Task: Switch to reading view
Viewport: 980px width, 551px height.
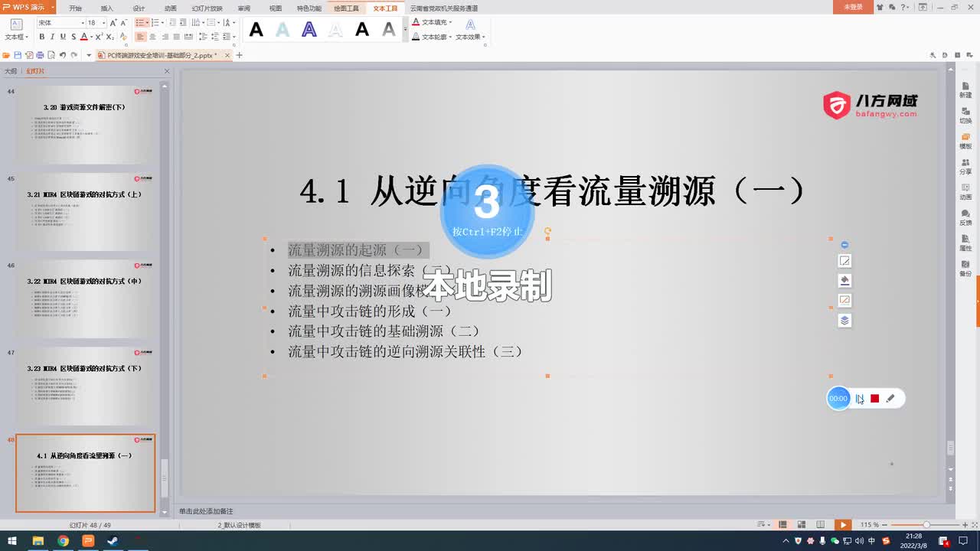Action: (821, 524)
